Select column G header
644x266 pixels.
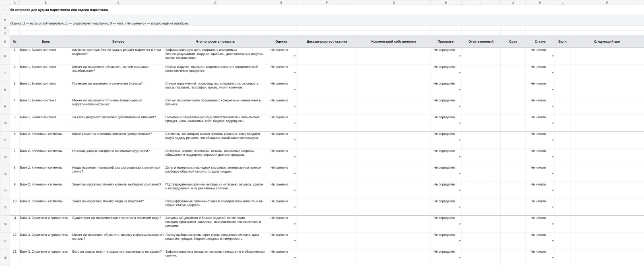(394, 2)
